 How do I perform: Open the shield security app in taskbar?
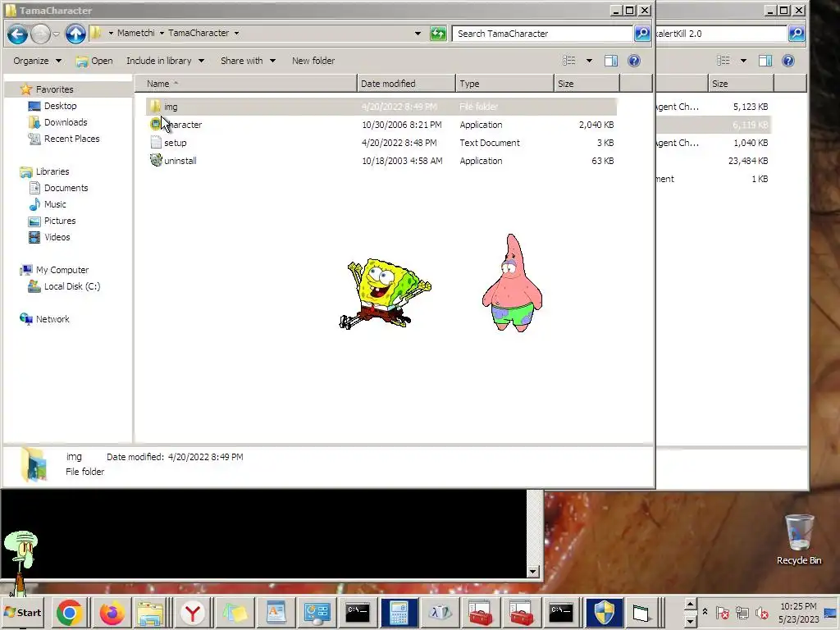(605, 612)
